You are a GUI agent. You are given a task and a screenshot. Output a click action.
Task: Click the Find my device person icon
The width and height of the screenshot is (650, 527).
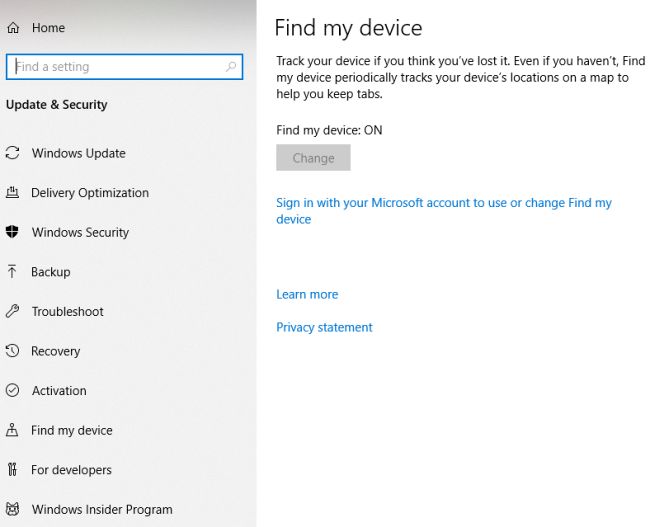point(12,430)
